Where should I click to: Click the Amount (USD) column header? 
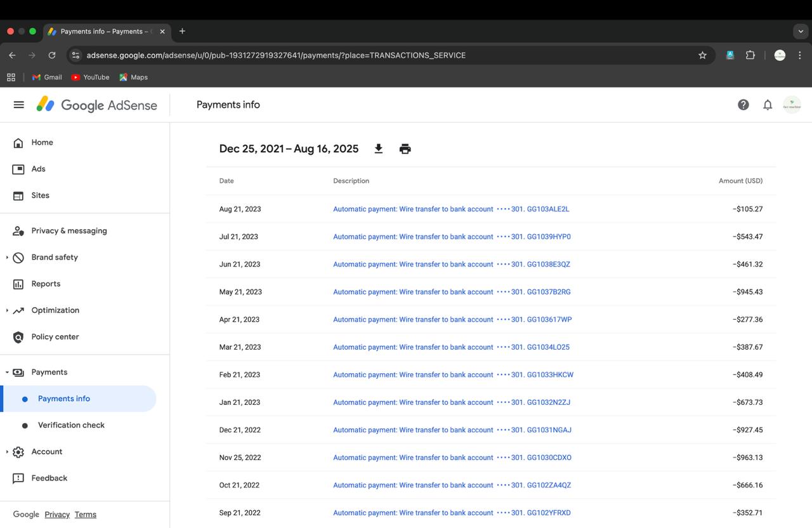(740, 181)
